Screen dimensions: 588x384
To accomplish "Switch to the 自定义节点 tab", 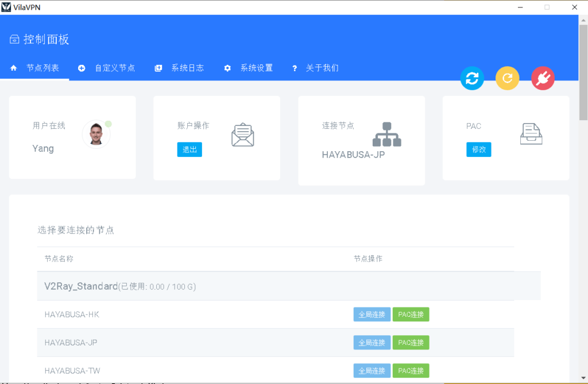I will tap(106, 68).
